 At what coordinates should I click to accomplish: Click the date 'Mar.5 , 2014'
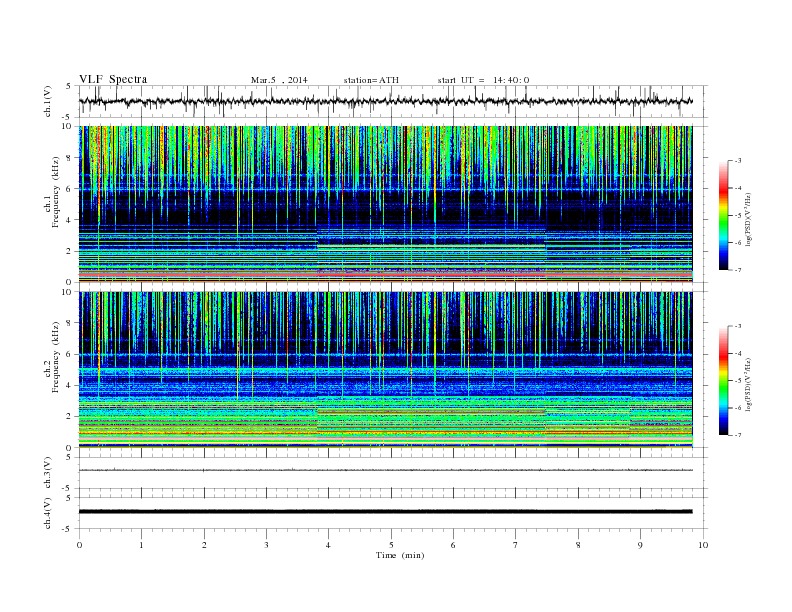click(x=279, y=80)
